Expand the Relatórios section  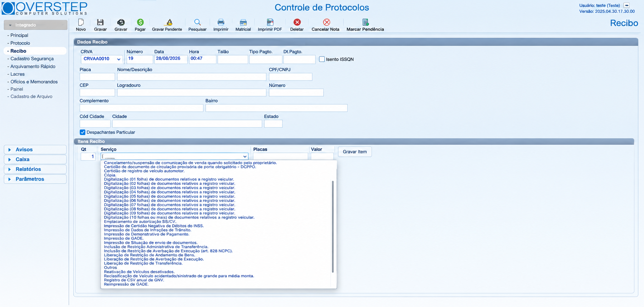pyautogui.click(x=35, y=169)
